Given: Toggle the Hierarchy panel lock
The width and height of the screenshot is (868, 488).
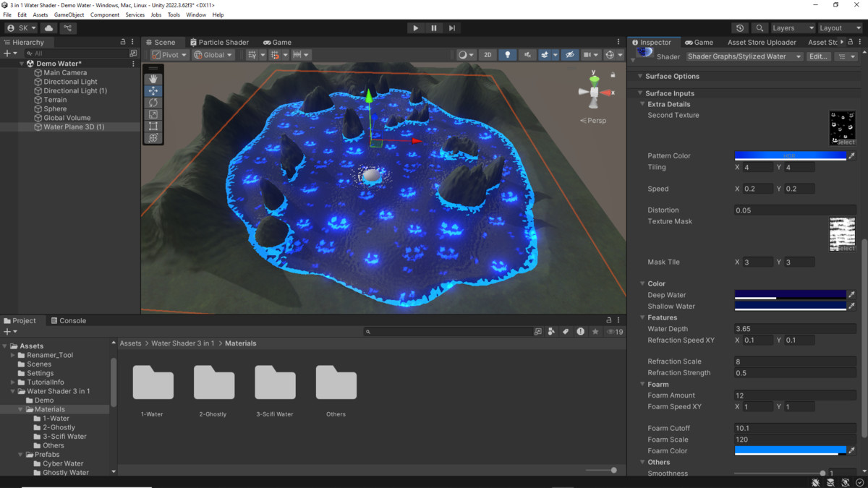Looking at the screenshot, I should click(123, 42).
